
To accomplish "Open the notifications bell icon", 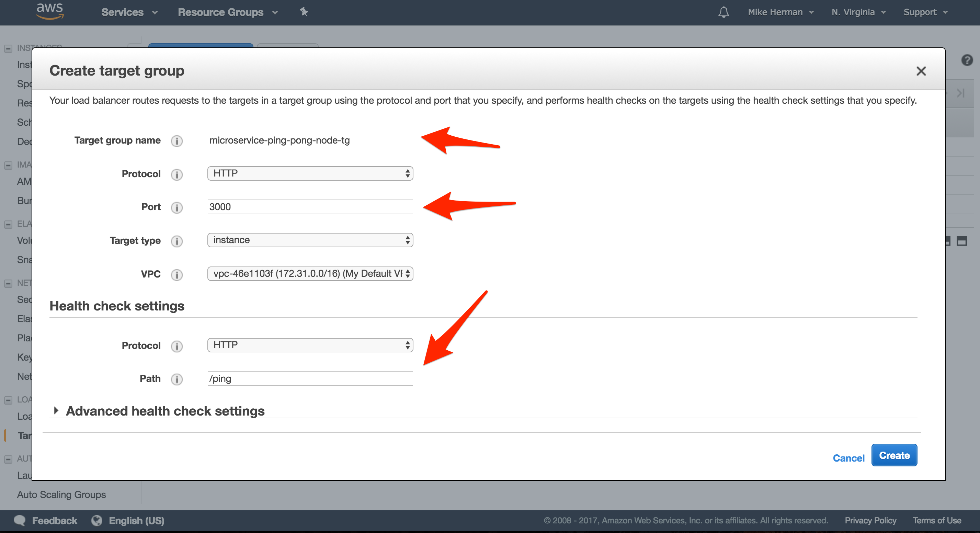I will 723,12.
